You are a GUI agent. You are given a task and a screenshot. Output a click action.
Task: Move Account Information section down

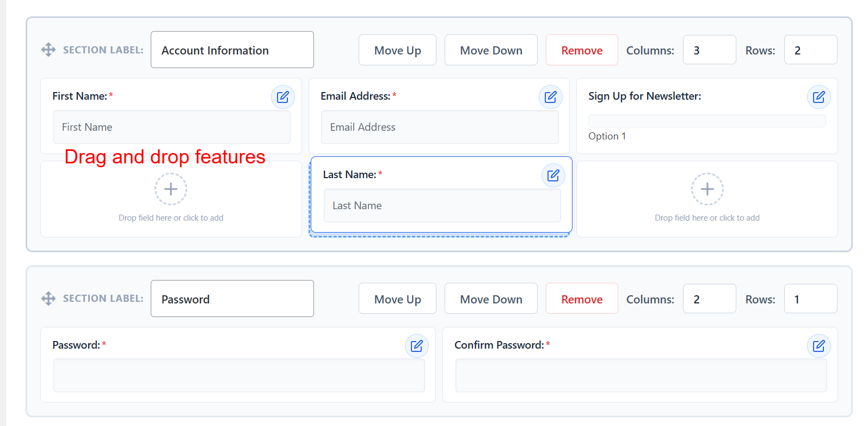[491, 50]
